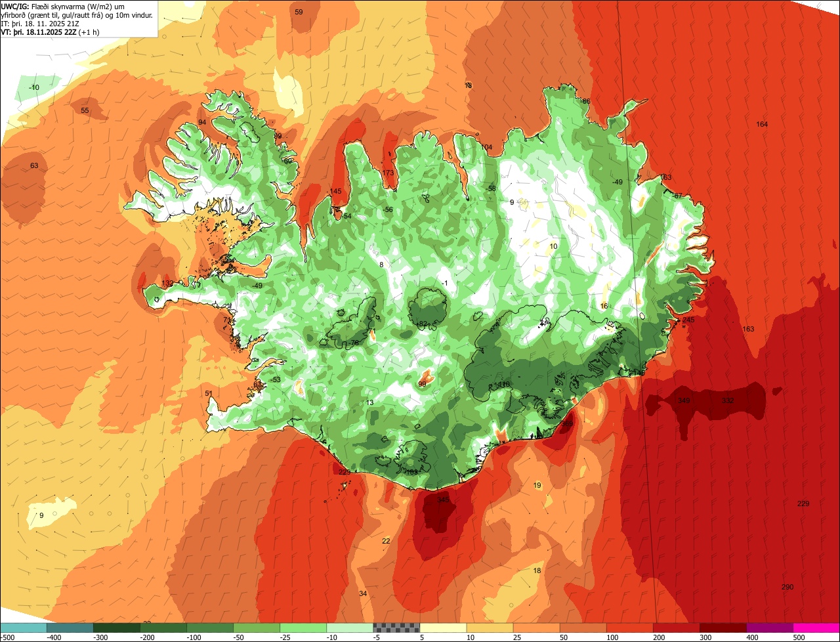Click the 22 value in the southern ocean
840x642 pixels.
pyautogui.click(x=386, y=542)
